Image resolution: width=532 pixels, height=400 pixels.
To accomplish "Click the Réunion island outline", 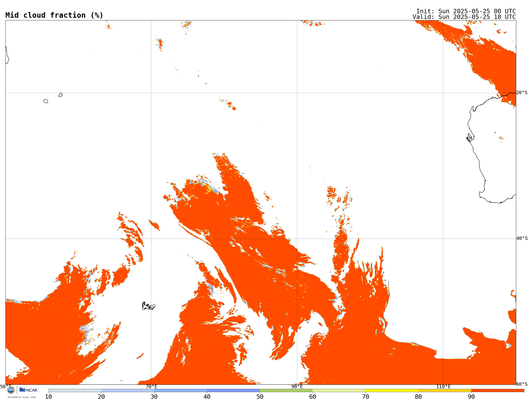I will coord(46,101).
